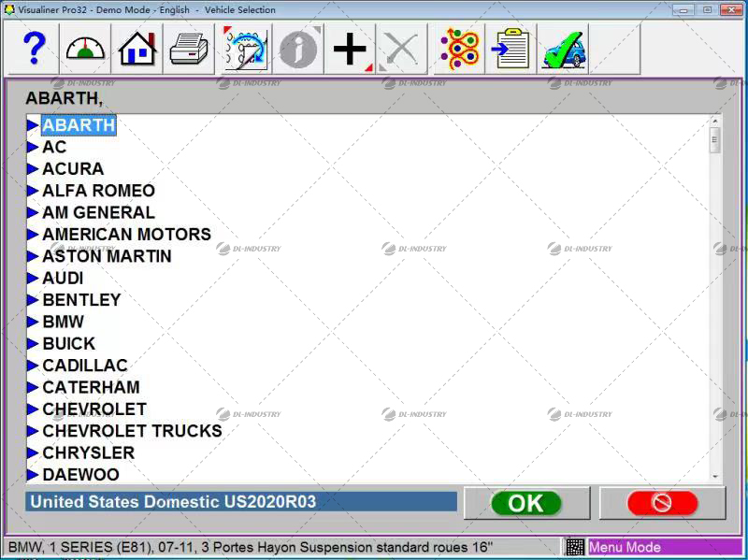This screenshot has width=748, height=560.
Task: Click the manufacturer list scrollbar
Action: [x=718, y=280]
